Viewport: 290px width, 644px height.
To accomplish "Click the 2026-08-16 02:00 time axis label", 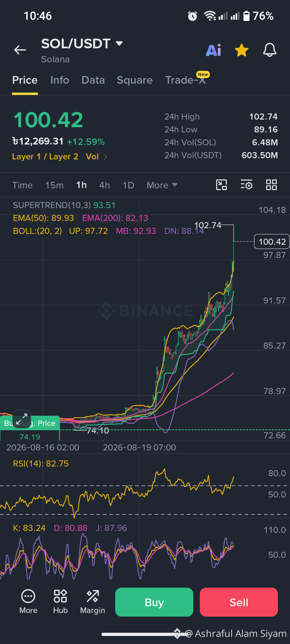I will point(43,448).
